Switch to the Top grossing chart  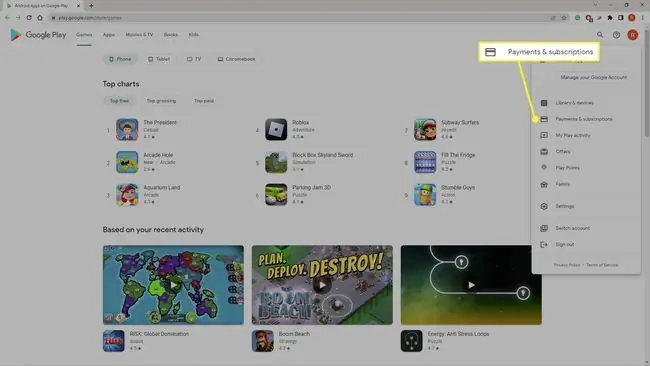click(x=161, y=101)
